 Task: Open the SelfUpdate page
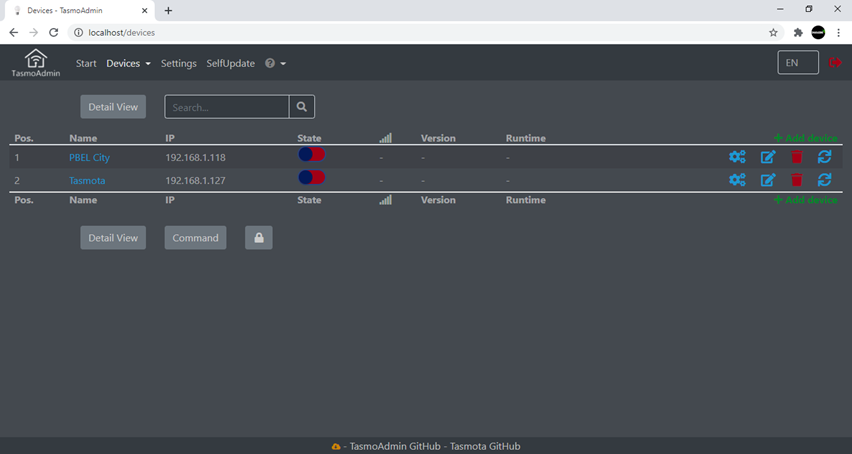[230, 64]
